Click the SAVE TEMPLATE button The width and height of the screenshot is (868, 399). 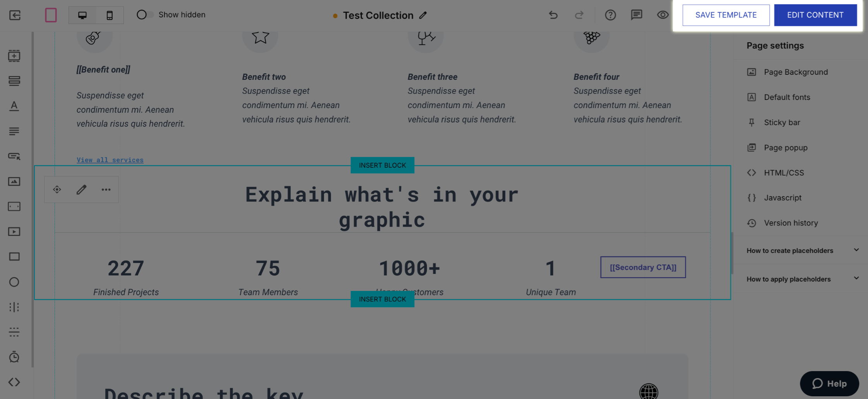[726, 15]
